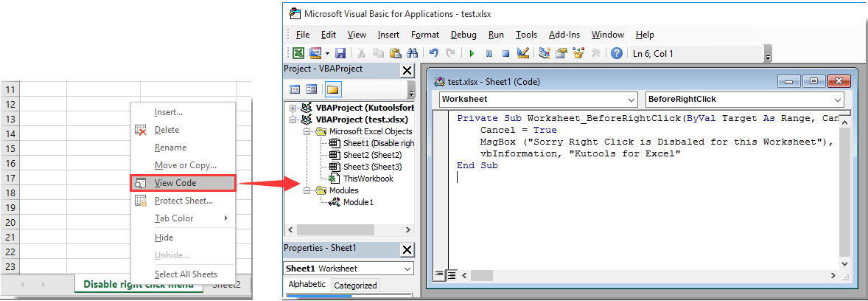868x301 pixels.
Task: Open Object Browser toolbar icon
Action: (578, 53)
